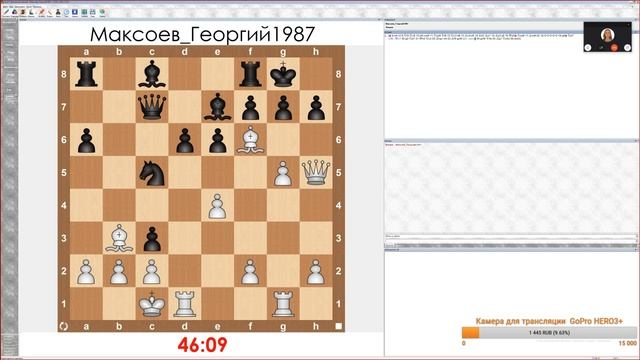Click the white side-to-move square indicator
This screenshot has width=640, height=360.
338,326
